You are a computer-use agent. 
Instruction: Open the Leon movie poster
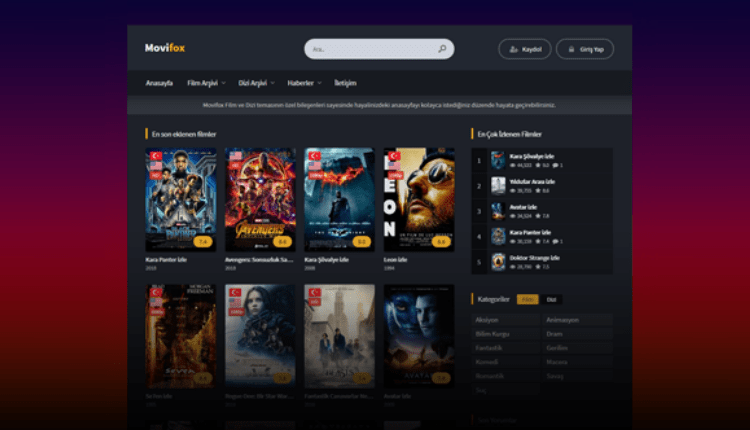419,199
